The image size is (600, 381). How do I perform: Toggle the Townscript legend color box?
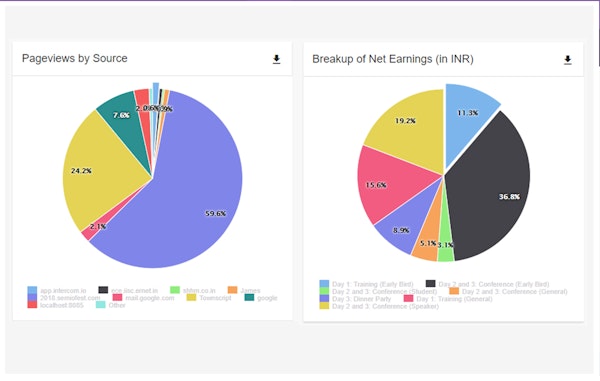point(191,298)
